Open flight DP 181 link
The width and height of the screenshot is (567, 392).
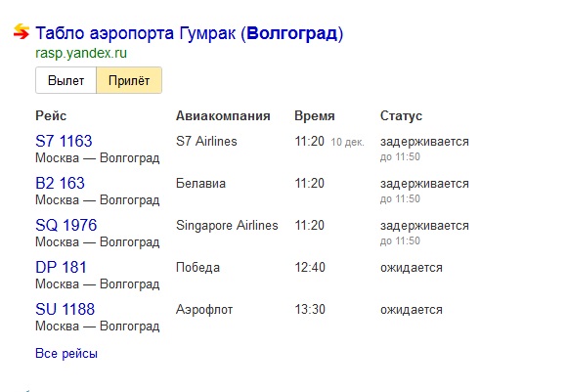(62, 267)
